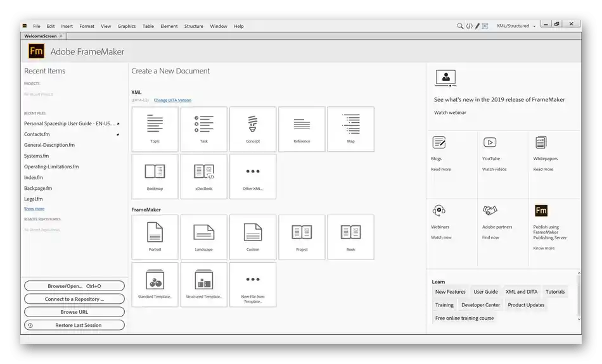Click the Change DITA Version link
This screenshot has width=602, height=364.
(172, 100)
